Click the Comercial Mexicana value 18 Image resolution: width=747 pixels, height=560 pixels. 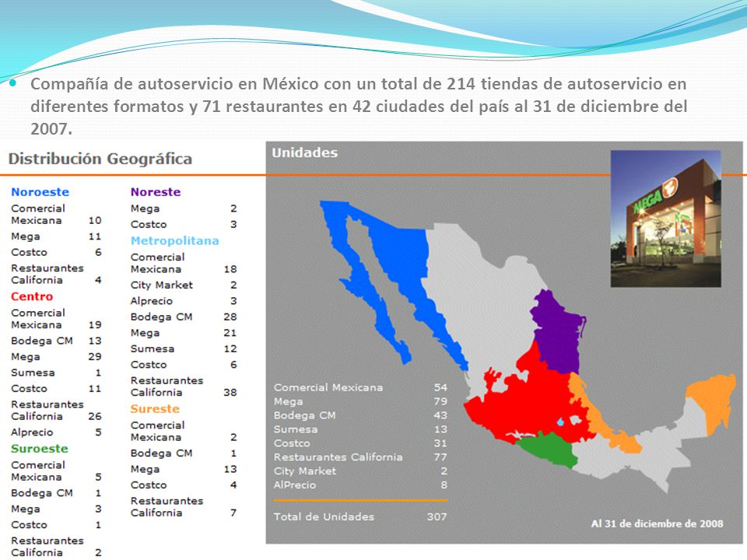click(x=230, y=269)
